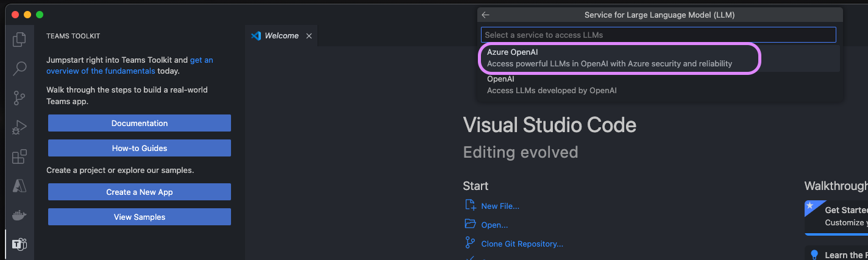Open the Azure view in activity bar
The height and width of the screenshot is (260, 868).
click(20, 186)
